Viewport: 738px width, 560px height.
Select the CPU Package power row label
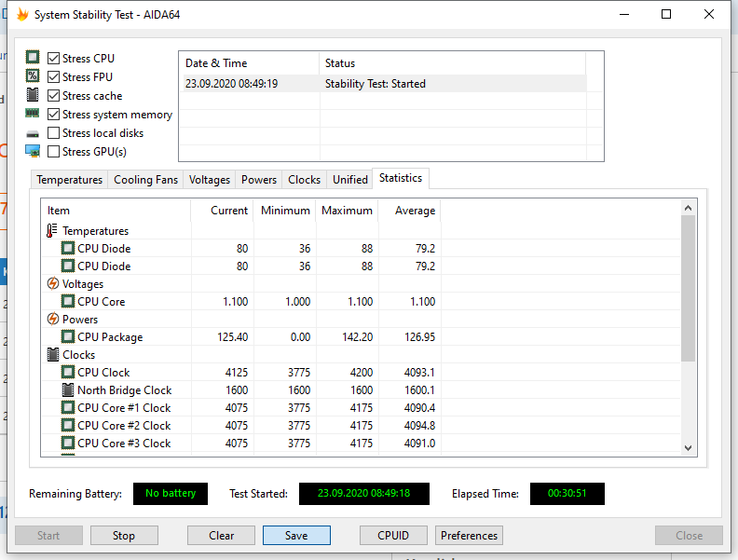click(x=110, y=337)
